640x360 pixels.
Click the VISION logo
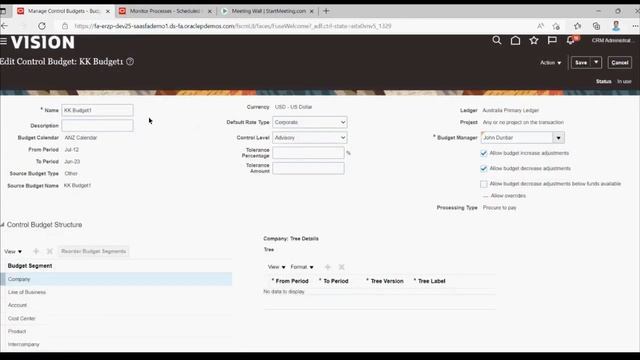43,42
